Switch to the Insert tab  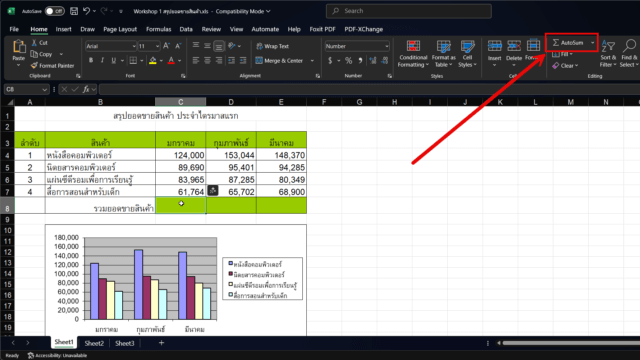pyautogui.click(x=63, y=29)
